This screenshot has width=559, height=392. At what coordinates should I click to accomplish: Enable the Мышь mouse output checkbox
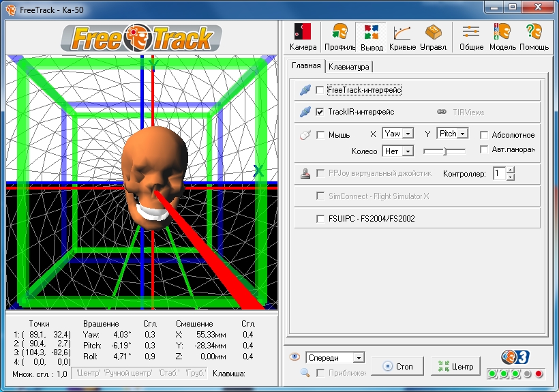[x=320, y=135]
